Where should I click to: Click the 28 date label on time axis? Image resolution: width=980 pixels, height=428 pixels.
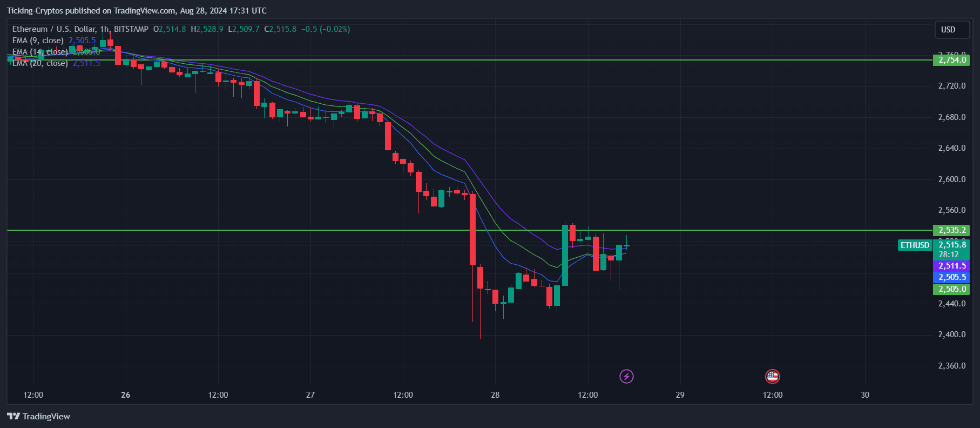(495, 395)
